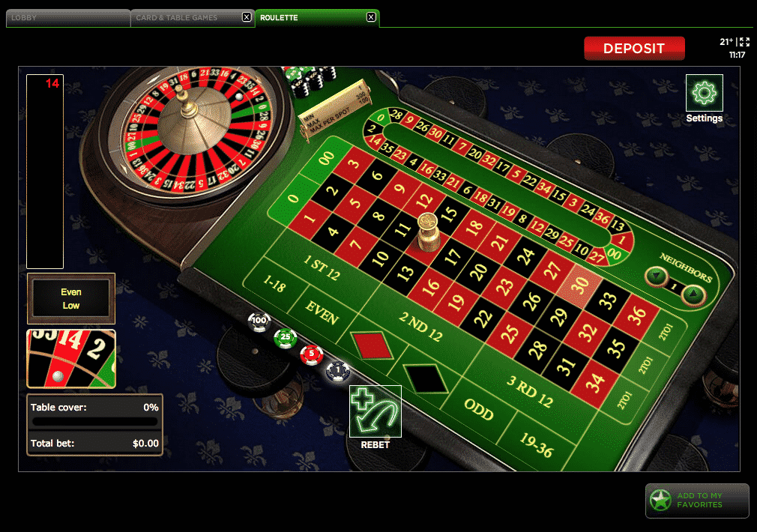Screen dimensions: 757x532
Task: Bet on the red diamond
Action: [x=373, y=345]
